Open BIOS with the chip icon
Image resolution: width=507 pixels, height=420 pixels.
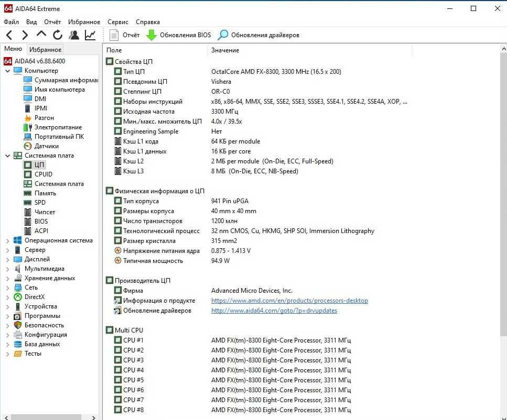point(36,222)
